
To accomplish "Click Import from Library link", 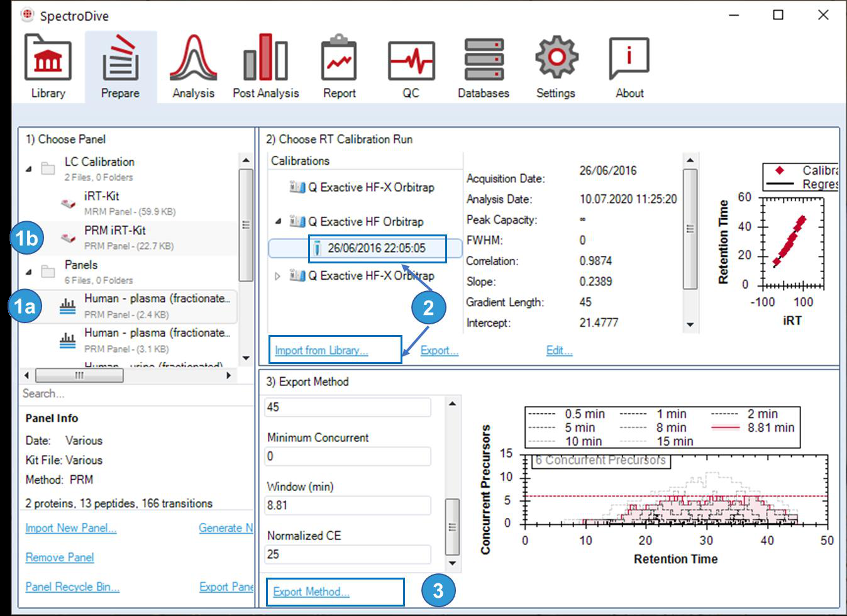I will click(x=321, y=351).
